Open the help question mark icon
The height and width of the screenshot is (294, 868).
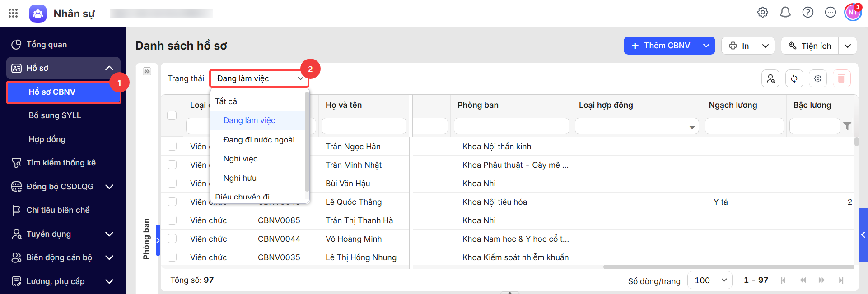[808, 13]
